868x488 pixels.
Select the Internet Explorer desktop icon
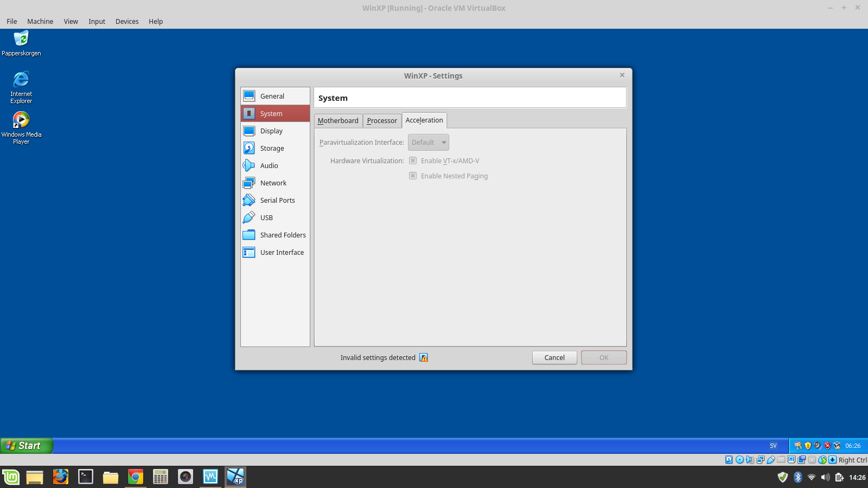tap(21, 87)
